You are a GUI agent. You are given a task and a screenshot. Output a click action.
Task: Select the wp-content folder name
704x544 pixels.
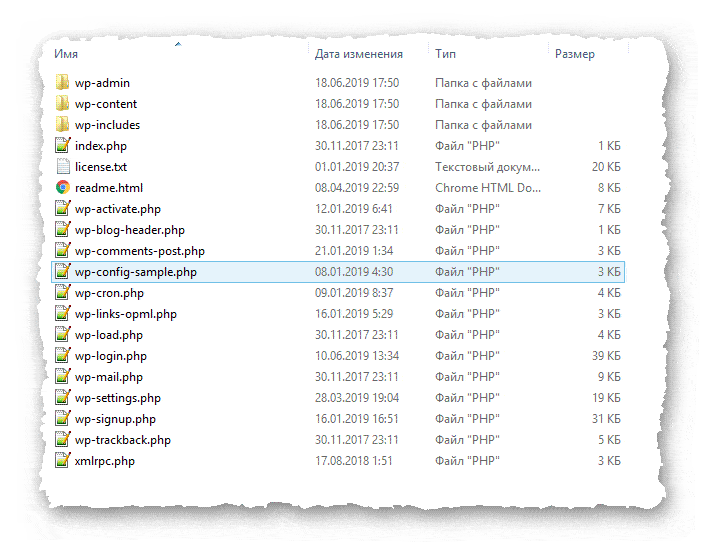point(106,104)
